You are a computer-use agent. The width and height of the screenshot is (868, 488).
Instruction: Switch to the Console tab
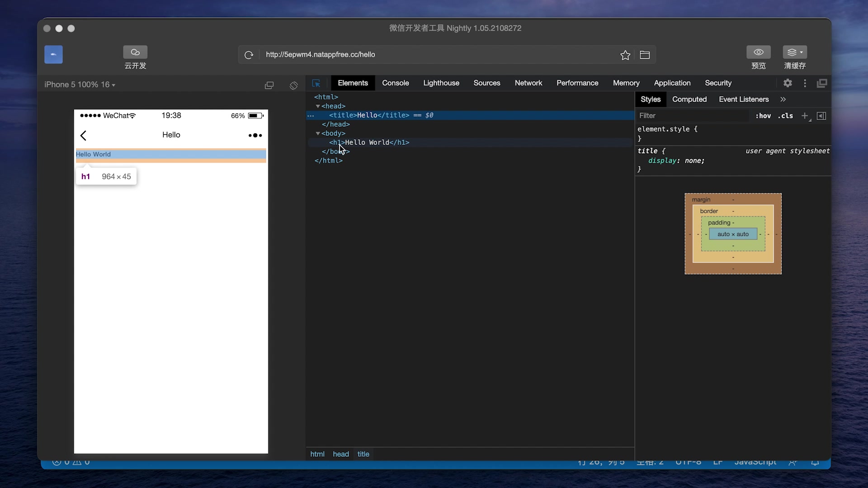(395, 83)
